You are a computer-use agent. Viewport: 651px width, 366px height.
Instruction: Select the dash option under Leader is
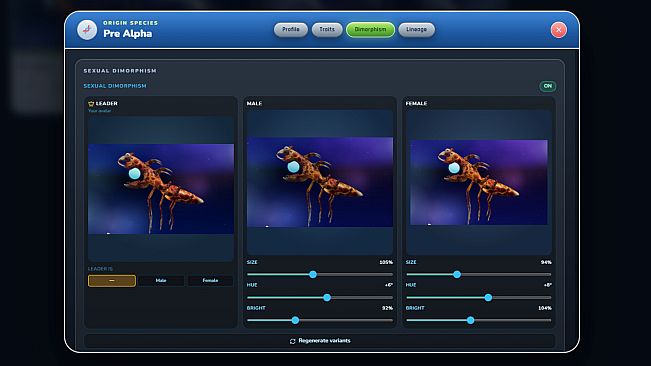[112, 281]
